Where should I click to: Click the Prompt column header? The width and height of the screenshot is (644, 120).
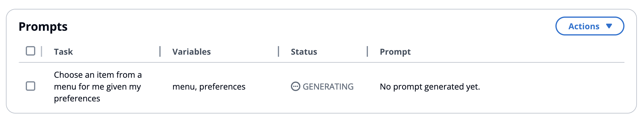tap(395, 52)
